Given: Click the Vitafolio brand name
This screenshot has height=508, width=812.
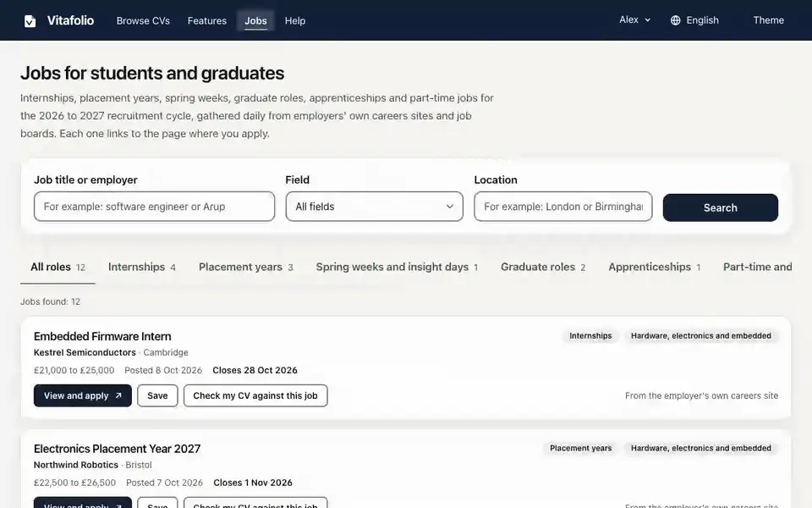Looking at the screenshot, I should 70,20.
